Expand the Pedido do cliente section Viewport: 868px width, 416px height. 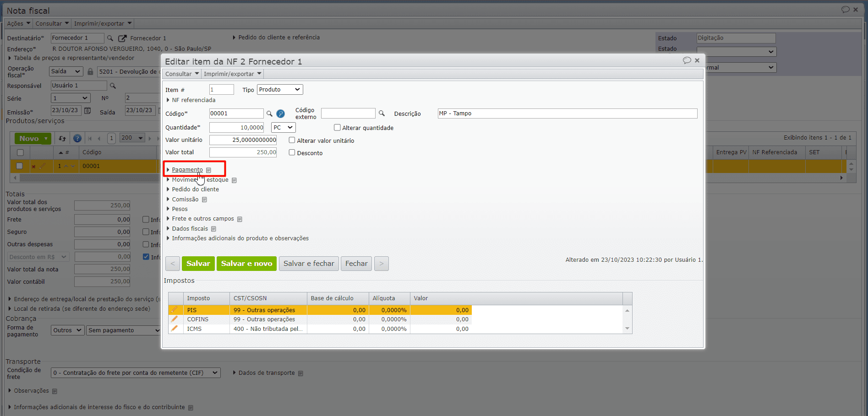[192, 189]
